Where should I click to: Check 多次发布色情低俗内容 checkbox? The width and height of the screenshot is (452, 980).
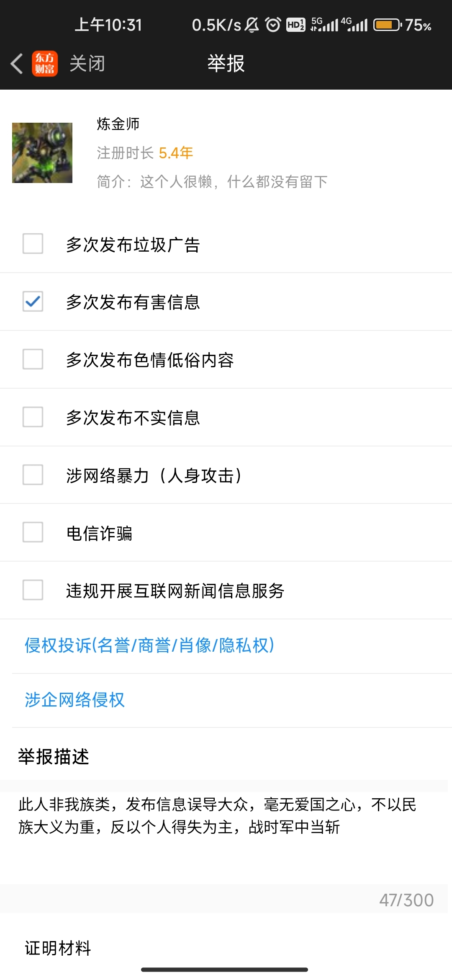click(33, 359)
